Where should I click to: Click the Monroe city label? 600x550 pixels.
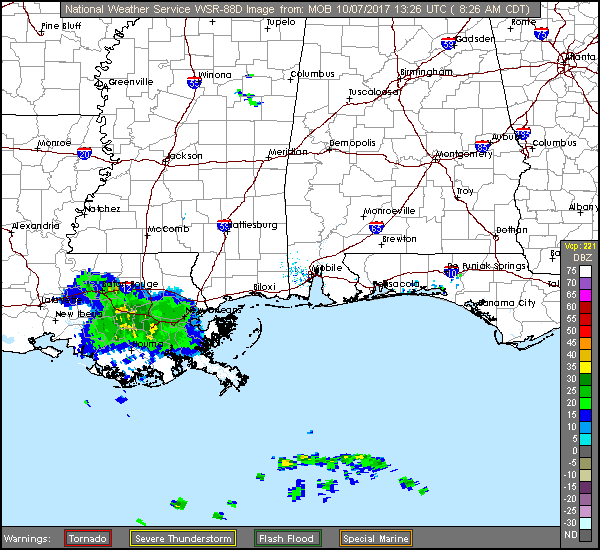[54, 143]
